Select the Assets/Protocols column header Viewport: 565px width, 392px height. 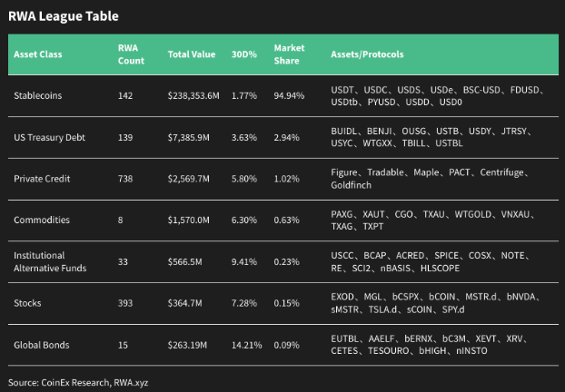pyautogui.click(x=367, y=55)
